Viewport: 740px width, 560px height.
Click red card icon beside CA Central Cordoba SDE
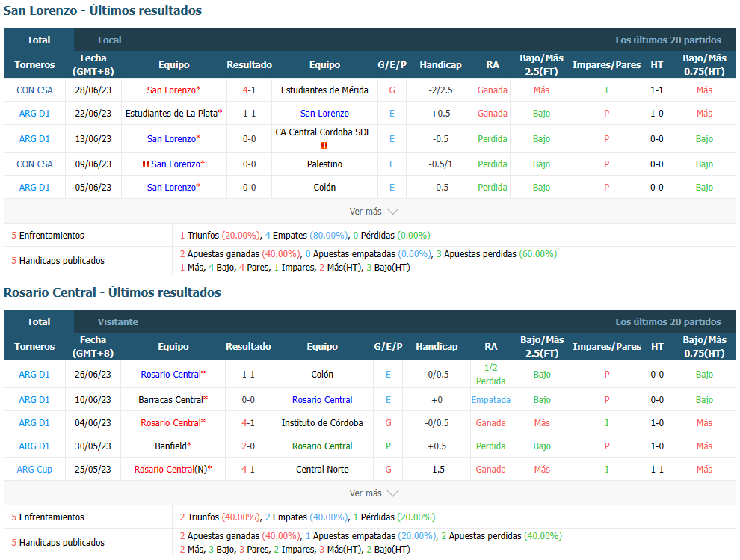point(324,146)
